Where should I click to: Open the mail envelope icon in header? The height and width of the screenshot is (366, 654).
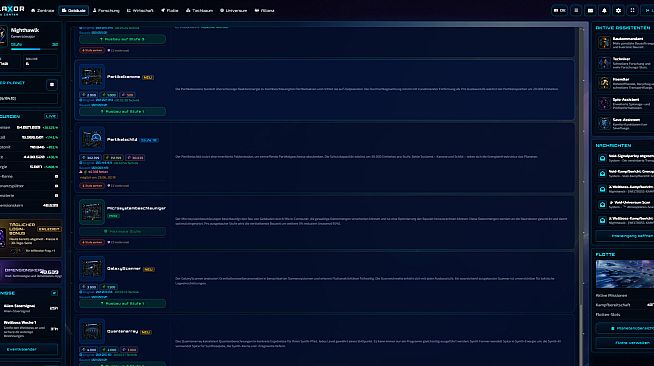click(x=590, y=10)
